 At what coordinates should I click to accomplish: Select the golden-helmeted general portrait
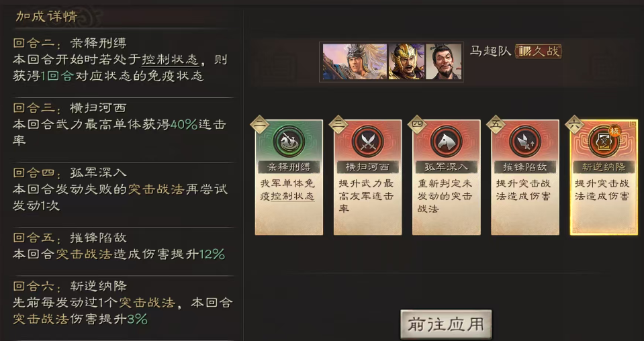coord(406,62)
